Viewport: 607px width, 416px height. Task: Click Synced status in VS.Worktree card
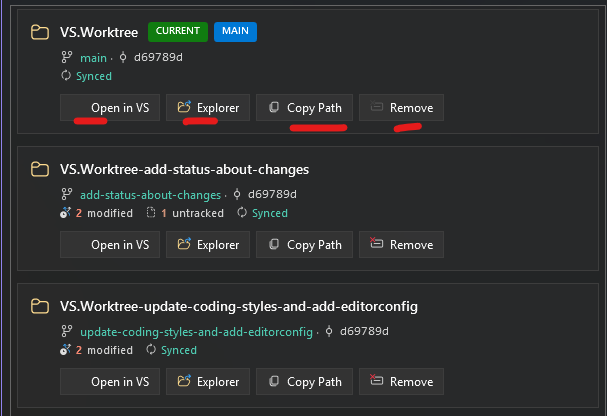tap(94, 76)
